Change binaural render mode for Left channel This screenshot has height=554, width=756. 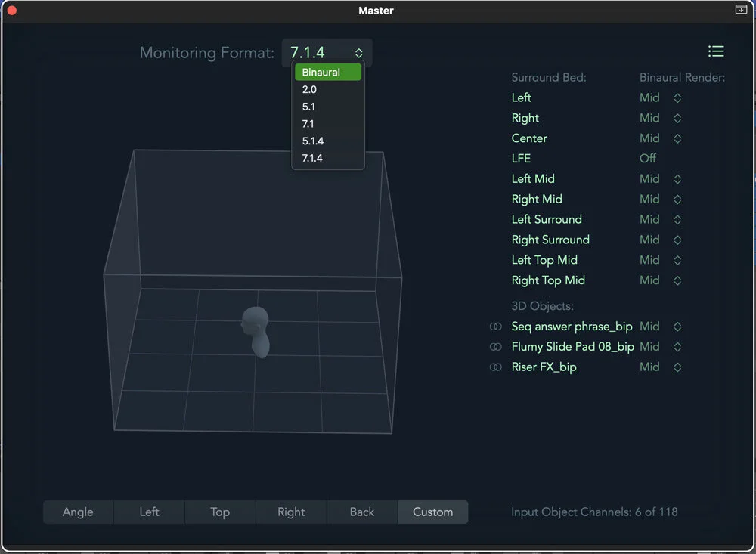pos(661,98)
